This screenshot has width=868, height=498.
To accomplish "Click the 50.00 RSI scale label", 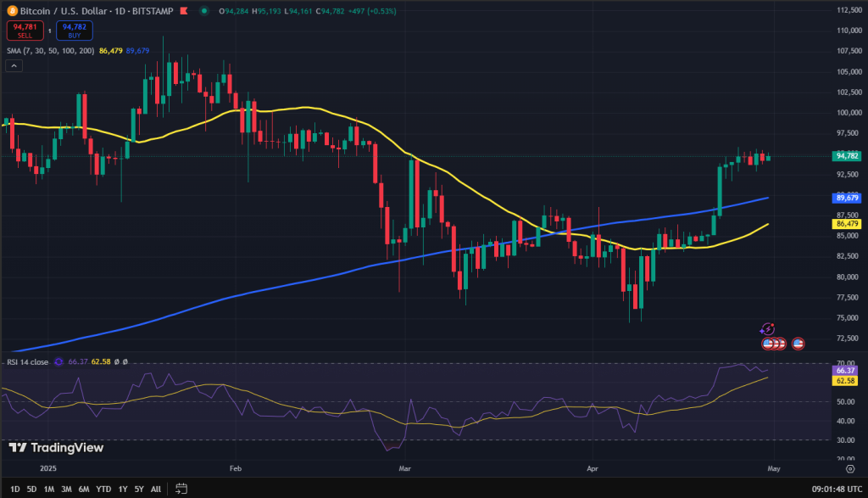I will [x=845, y=401].
